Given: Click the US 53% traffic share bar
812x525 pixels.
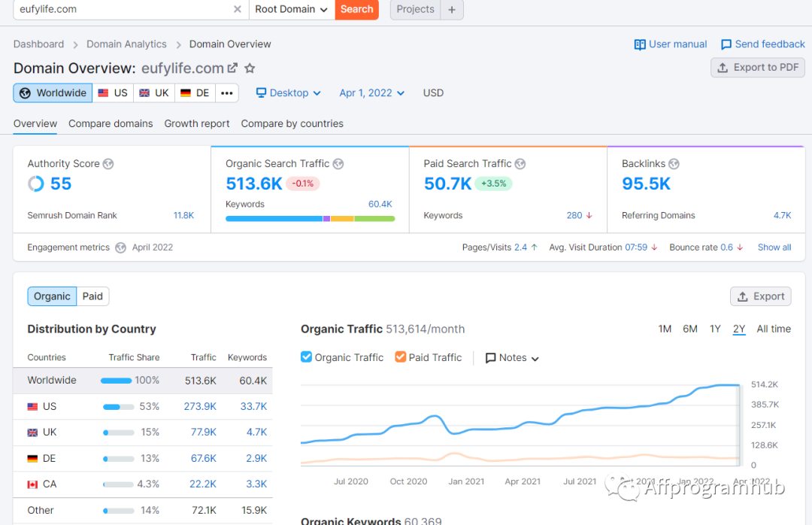Looking at the screenshot, I should pyautogui.click(x=119, y=407).
